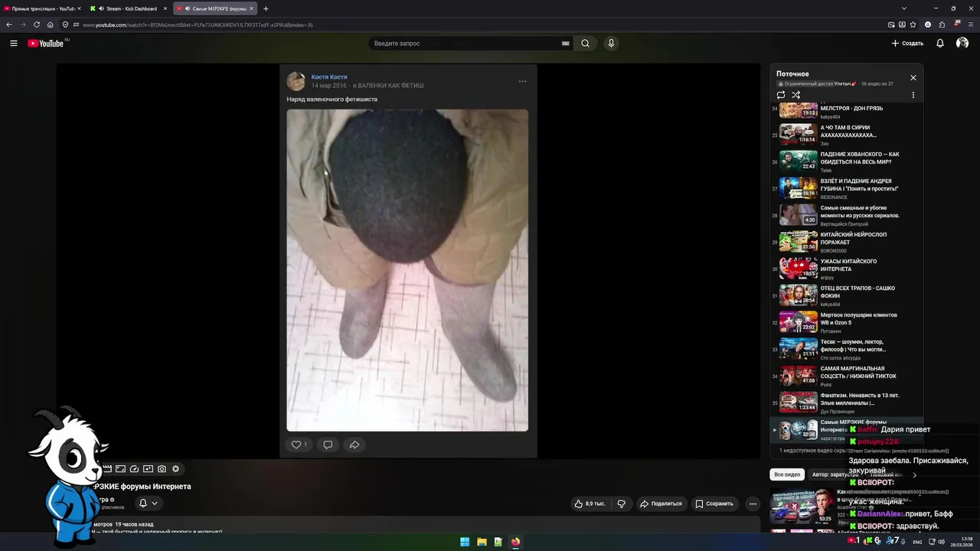This screenshot has height=551, width=980.
Task: Click the comment bubble icon under post
Action: coord(328,445)
